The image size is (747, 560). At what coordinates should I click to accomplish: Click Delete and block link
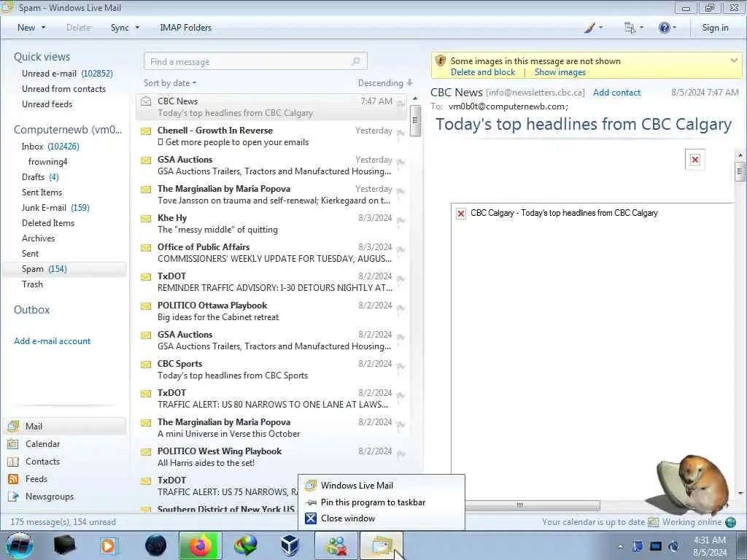pyautogui.click(x=483, y=72)
